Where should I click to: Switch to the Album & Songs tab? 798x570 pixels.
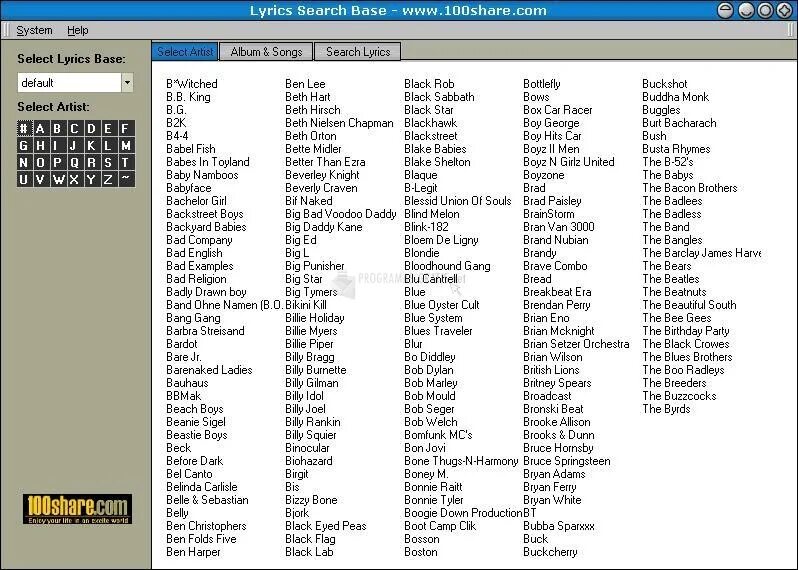point(266,52)
